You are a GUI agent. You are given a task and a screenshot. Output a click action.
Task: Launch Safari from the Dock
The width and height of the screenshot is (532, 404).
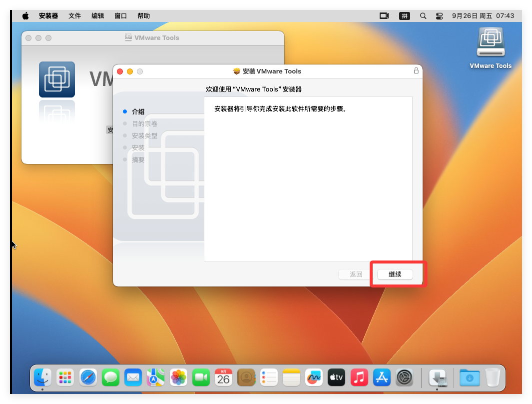(x=88, y=377)
